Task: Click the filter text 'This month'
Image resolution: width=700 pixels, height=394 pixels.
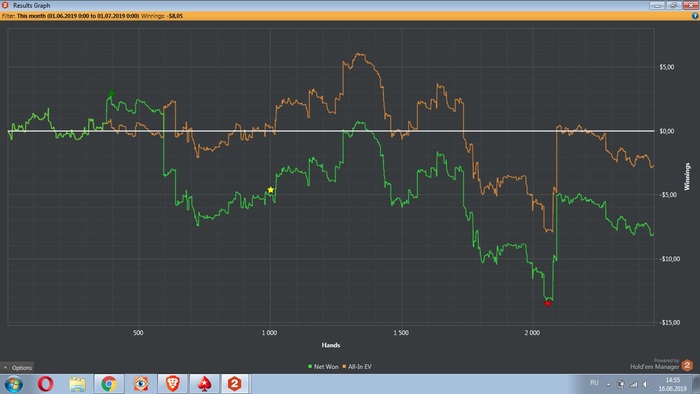Action: coord(32,16)
